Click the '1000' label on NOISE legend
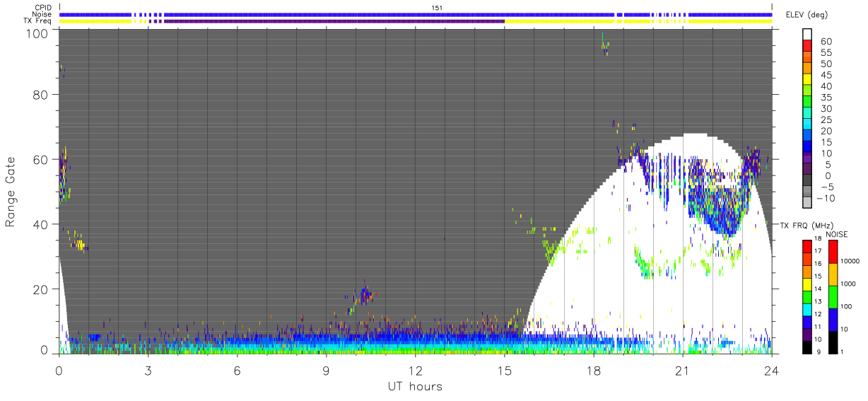The height and width of the screenshot is (401, 868). click(x=848, y=283)
